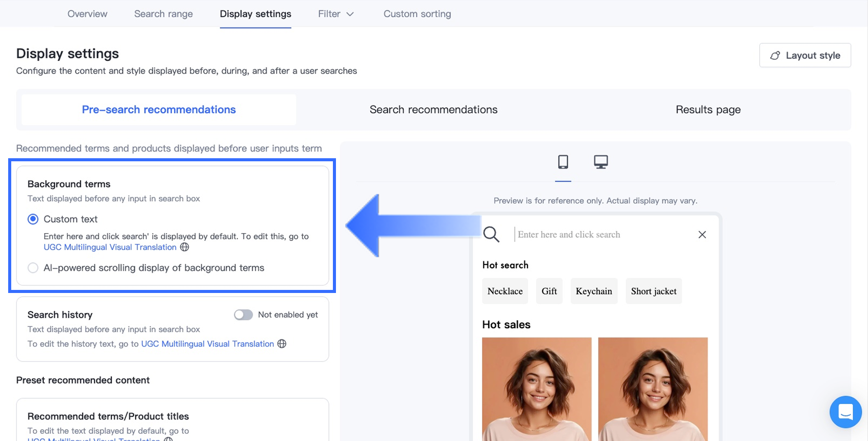
Task: Enable the Search history toggle
Action: [244, 315]
